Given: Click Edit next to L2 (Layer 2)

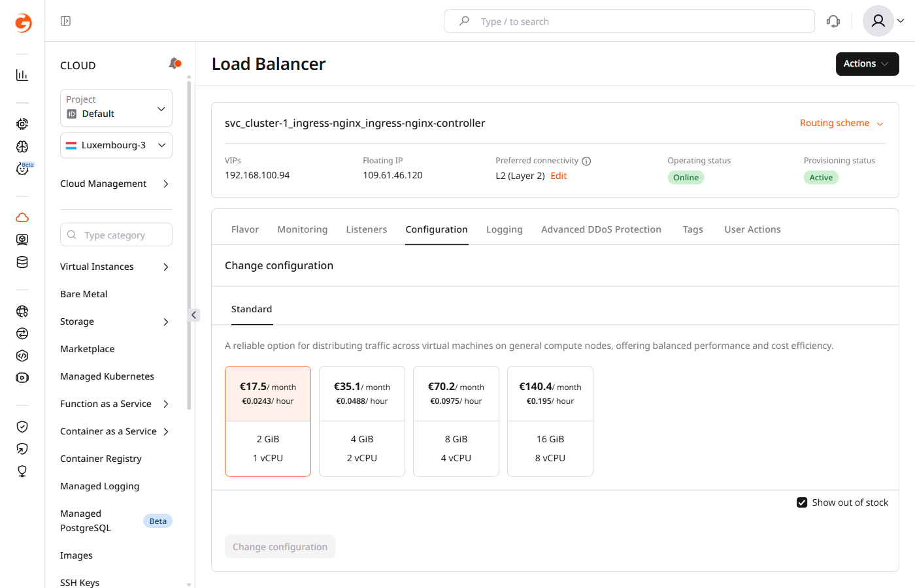Looking at the screenshot, I should (559, 176).
